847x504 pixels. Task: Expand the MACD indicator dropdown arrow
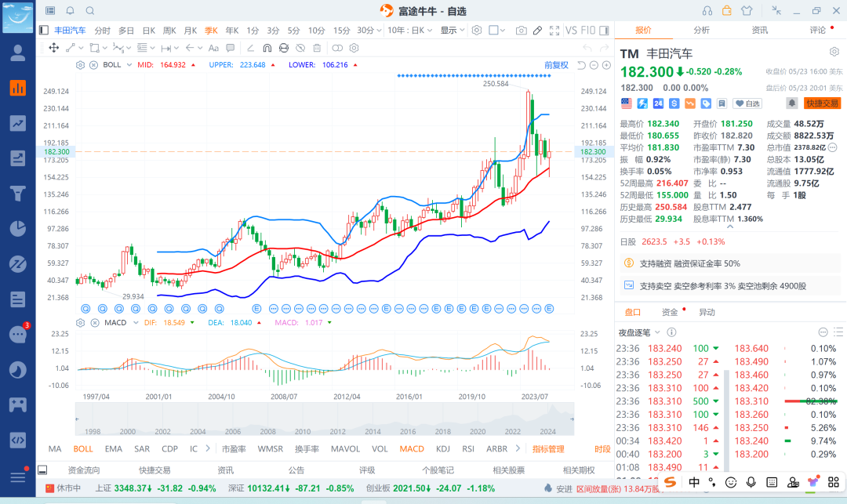136,323
